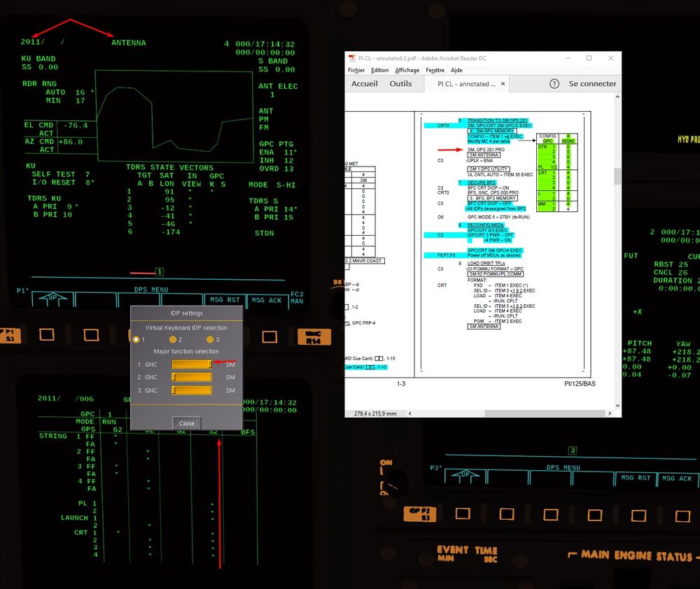The image size is (700, 589).
Task: Click 'CNCL 26' on the right display
Action: (x=671, y=273)
